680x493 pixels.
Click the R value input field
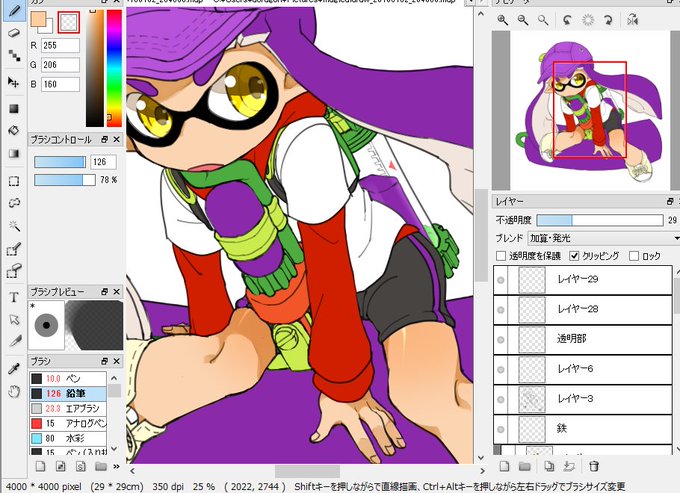[60, 45]
